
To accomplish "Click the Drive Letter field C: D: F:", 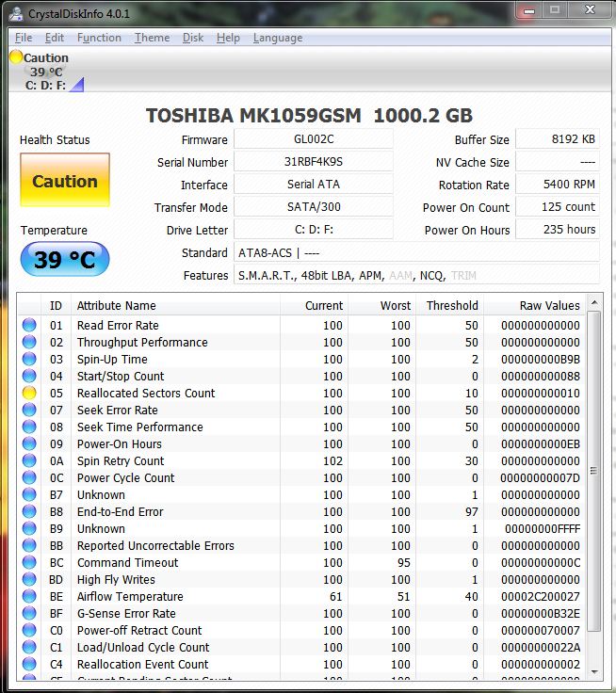I will click(314, 230).
